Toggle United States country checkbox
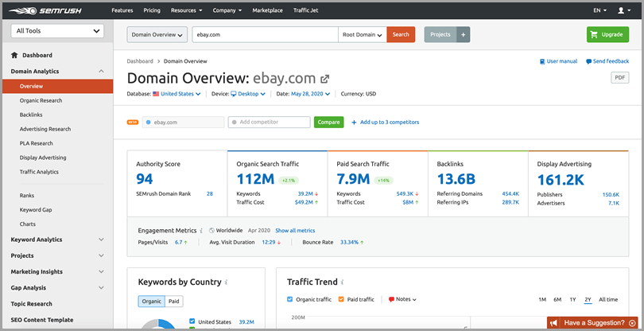 click(192, 321)
